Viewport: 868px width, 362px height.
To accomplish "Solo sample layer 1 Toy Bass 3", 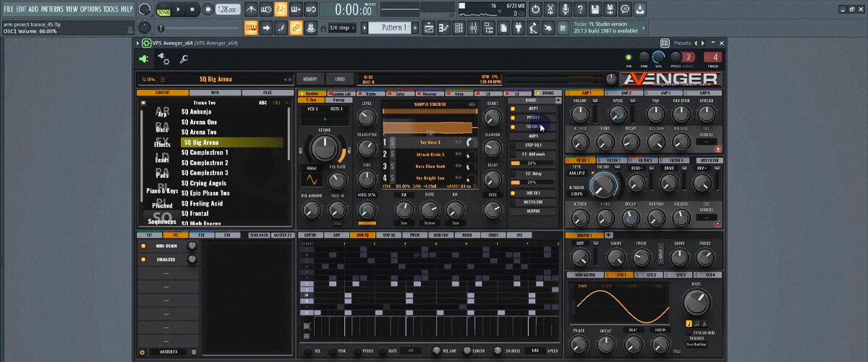I will [393, 143].
